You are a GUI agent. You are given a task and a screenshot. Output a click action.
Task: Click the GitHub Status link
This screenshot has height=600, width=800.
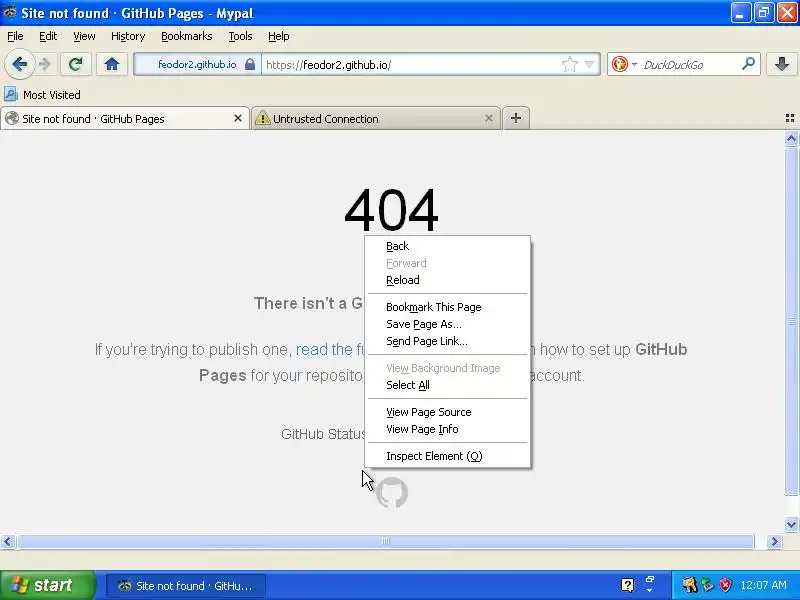click(322, 434)
